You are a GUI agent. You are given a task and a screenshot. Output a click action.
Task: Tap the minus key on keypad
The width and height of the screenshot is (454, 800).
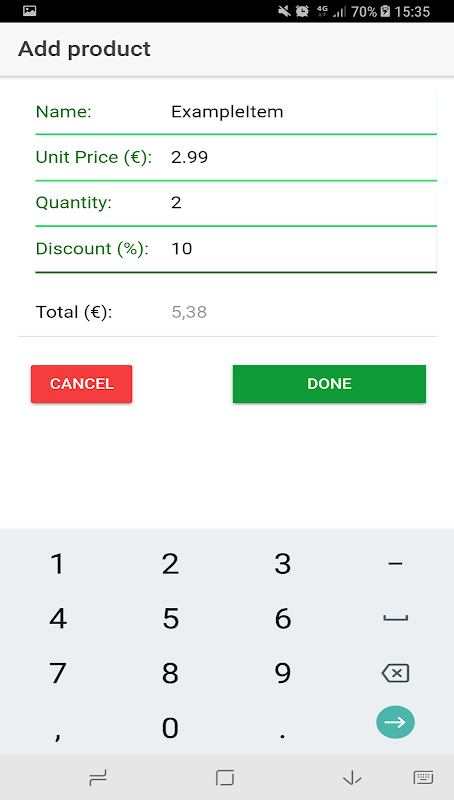pyautogui.click(x=395, y=563)
